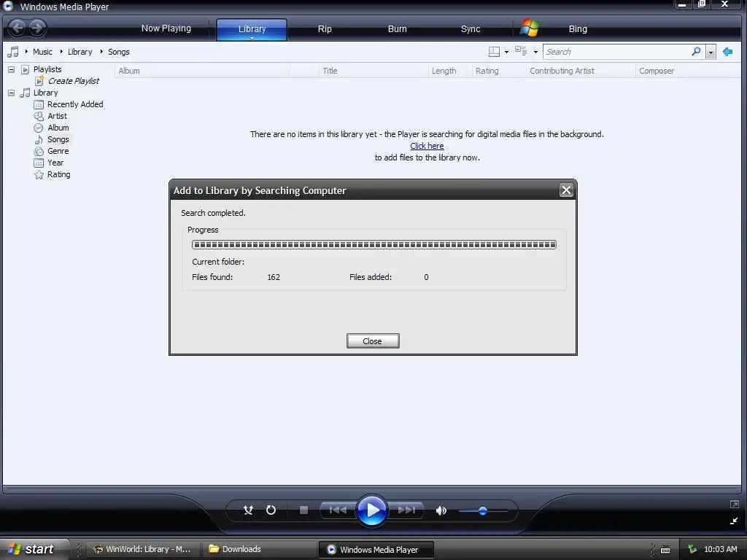Image resolution: width=747 pixels, height=560 pixels.
Task: Sort by the Length column header
Action: (x=449, y=71)
